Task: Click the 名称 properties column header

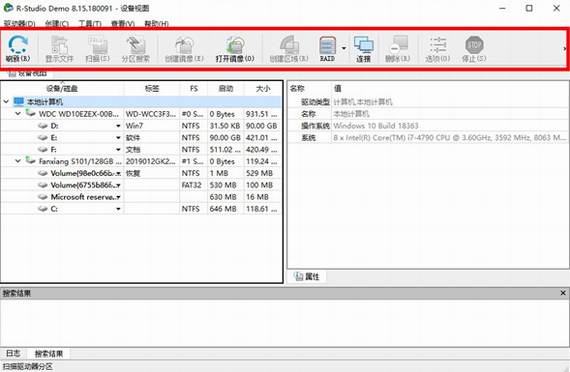Action: pyautogui.click(x=310, y=88)
